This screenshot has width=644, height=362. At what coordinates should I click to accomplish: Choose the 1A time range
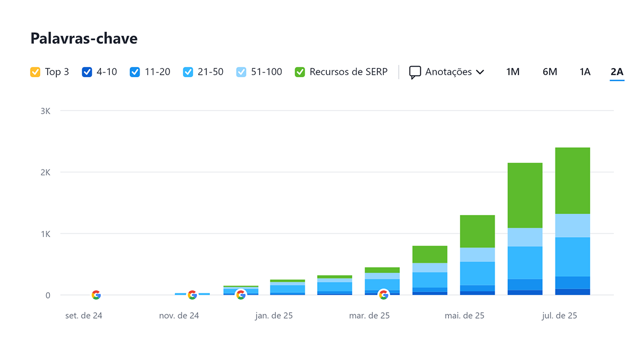coord(585,72)
